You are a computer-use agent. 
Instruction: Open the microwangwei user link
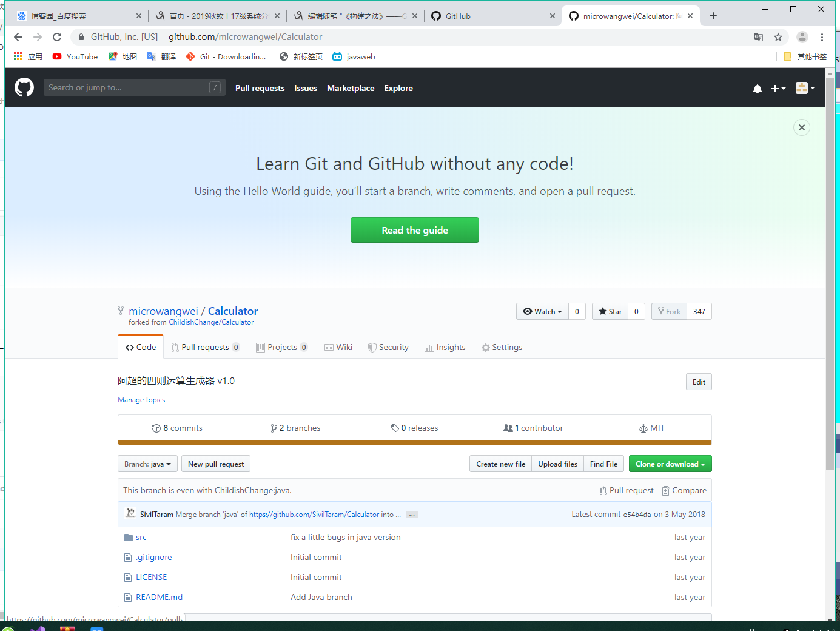click(x=163, y=311)
